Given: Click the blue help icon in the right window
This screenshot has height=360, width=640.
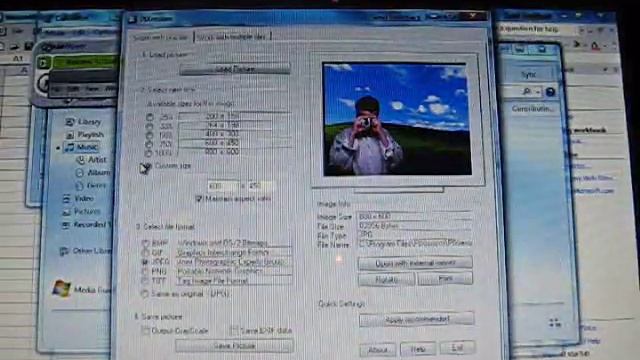Looking at the screenshot, I should [550, 92].
